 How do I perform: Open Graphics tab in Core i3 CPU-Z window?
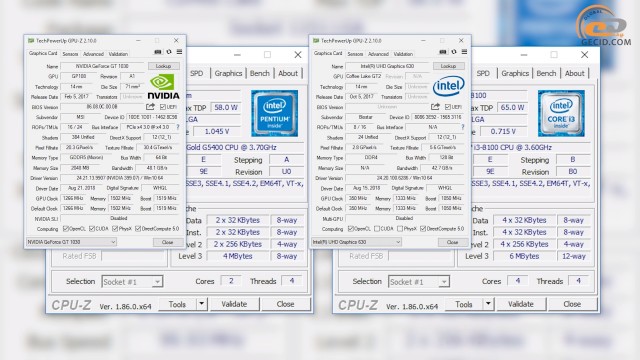coord(515,73)
